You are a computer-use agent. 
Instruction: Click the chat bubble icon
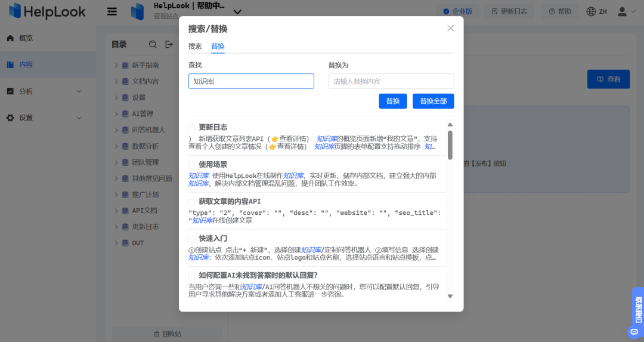634,332
